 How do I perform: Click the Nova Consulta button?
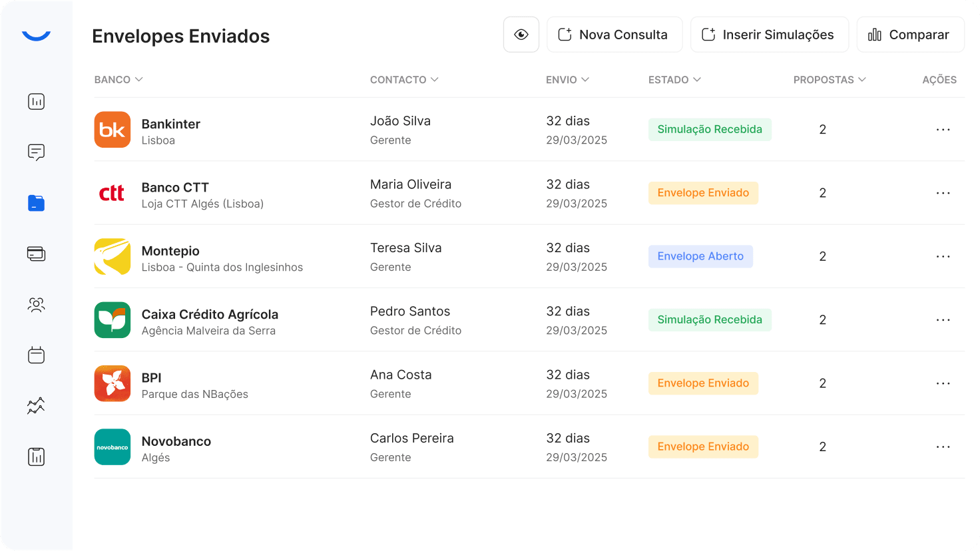[614, 34]
